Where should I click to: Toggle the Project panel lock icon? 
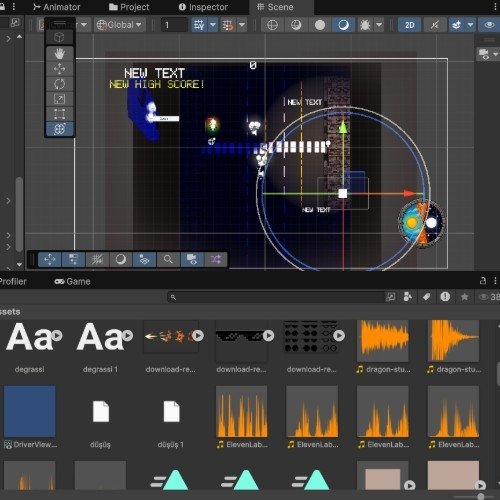tap(483, 281)
